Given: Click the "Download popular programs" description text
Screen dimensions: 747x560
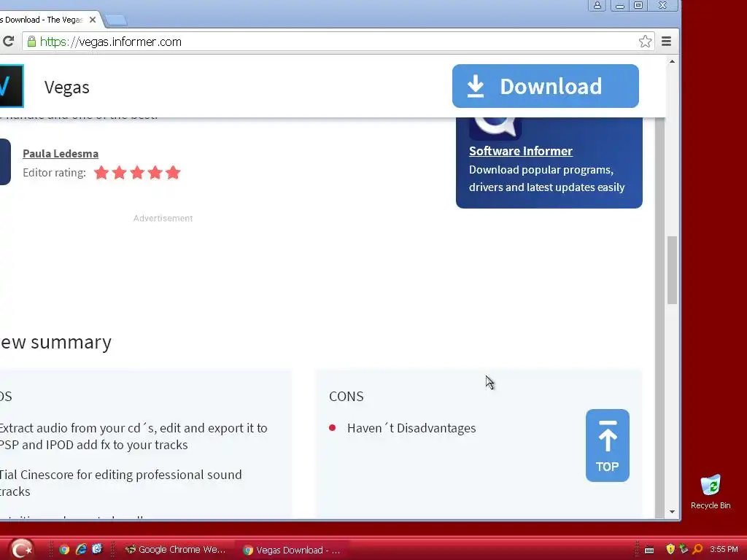Looking at the screenshot, I should (x=546, y=178).
